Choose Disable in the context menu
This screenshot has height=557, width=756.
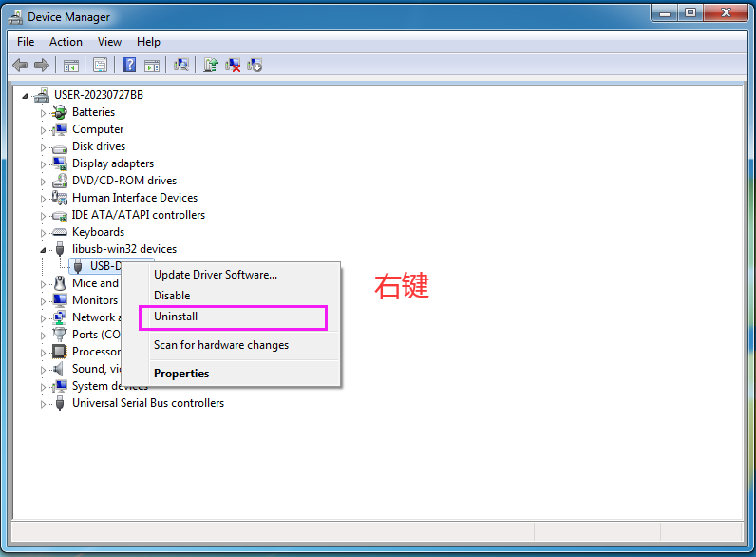(x=172, y=296)
